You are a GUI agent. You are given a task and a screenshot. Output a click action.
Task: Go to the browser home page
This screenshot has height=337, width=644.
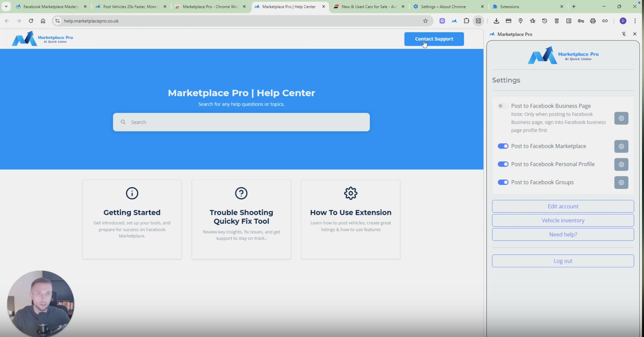coord(43,21)
